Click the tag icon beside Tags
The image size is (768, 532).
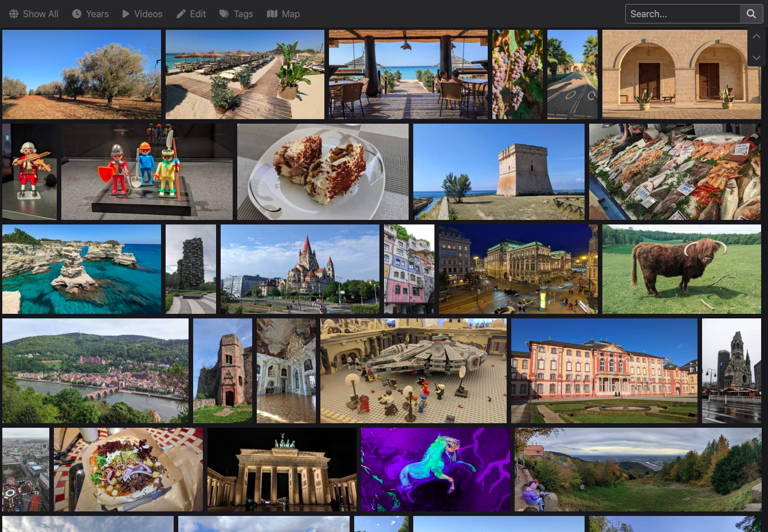tap(224, 14)
